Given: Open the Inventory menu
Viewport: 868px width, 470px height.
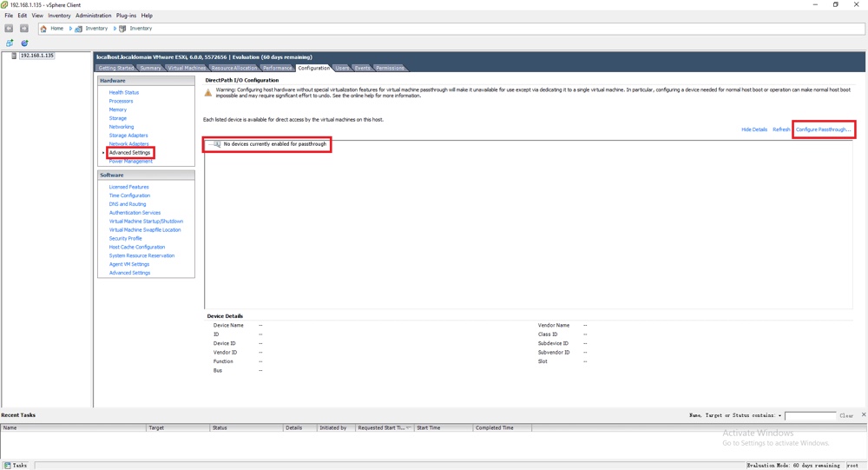Looking at the screenshot, I should point(59,16).
